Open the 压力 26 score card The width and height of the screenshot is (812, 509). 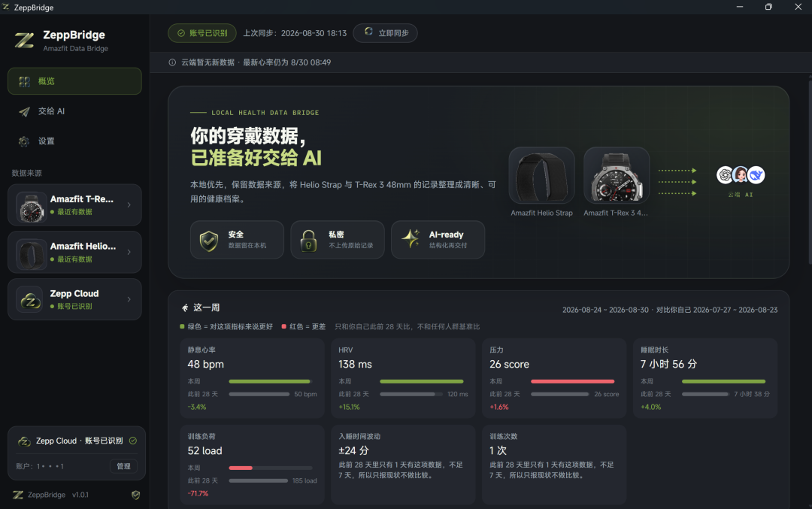pyautogui.click(x=554, y=378)
